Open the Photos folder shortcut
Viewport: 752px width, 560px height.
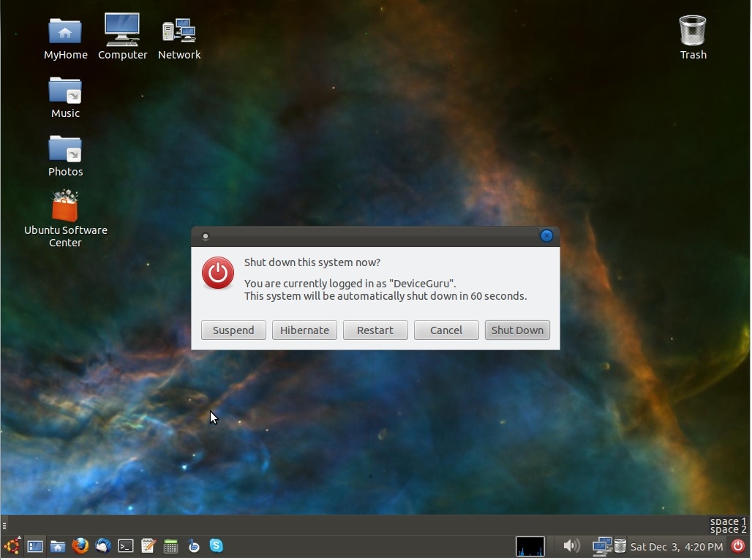(x=65, y=156)
